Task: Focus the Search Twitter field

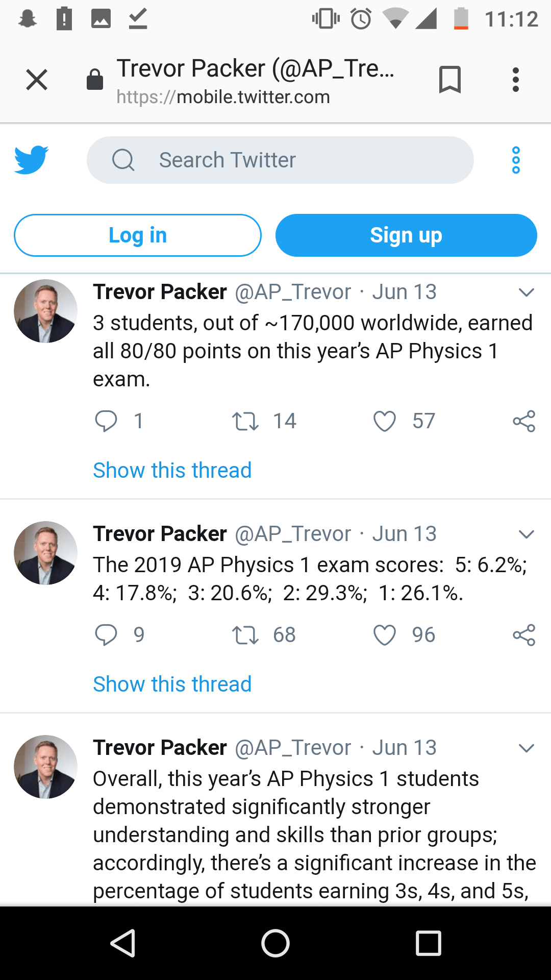Action: point(280,160)
